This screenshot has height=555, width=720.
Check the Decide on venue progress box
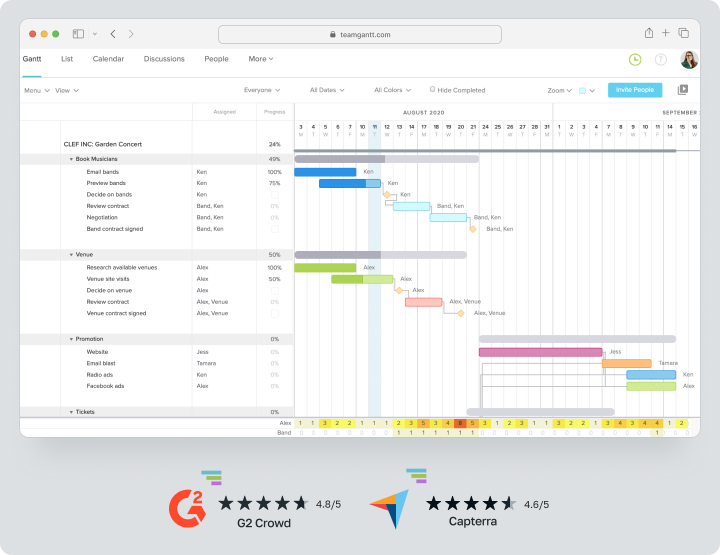click(275, 291)
